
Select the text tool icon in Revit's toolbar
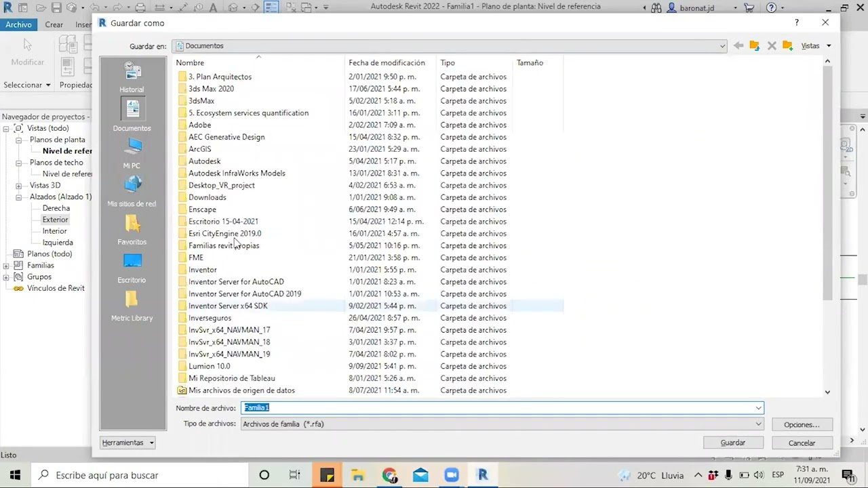(x=214, y=7)
